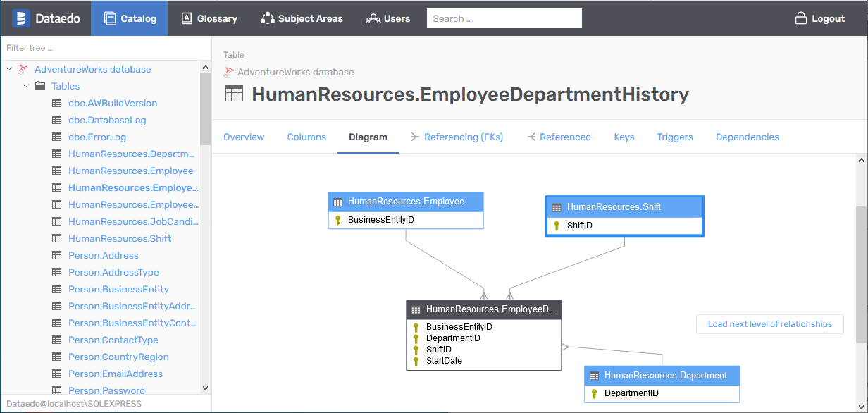868x413 pixels.
Task: Click the key icon beside BusinessEntityID in HumanResources.Employee
Action: tap(338, 219)
